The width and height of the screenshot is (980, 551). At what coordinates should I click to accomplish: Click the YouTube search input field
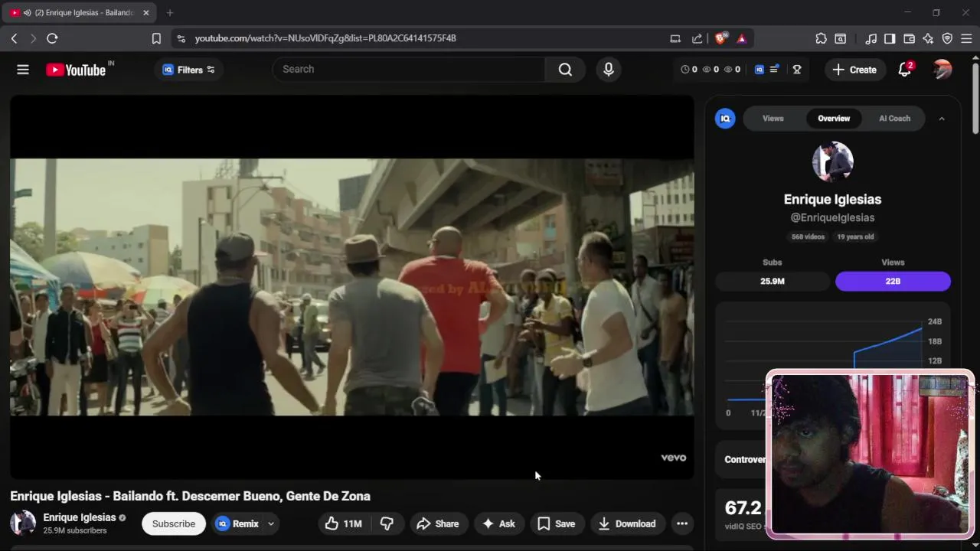pos(409,70)
